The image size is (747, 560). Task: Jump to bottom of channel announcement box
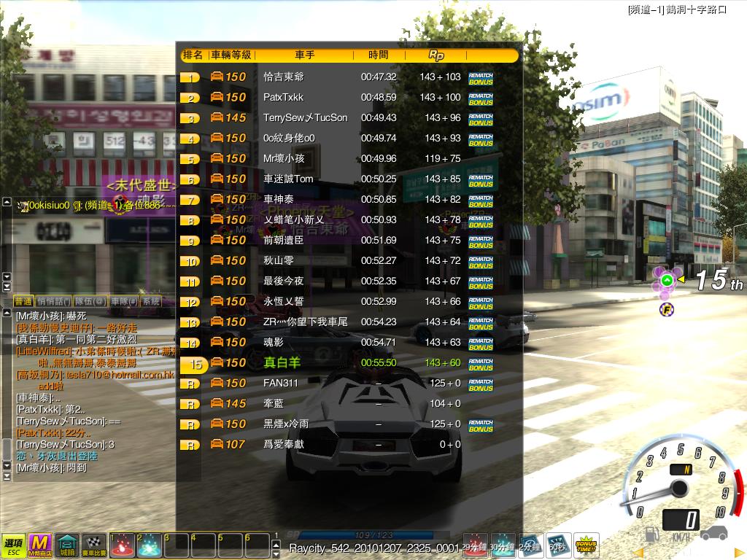click(x=7, y=287)
